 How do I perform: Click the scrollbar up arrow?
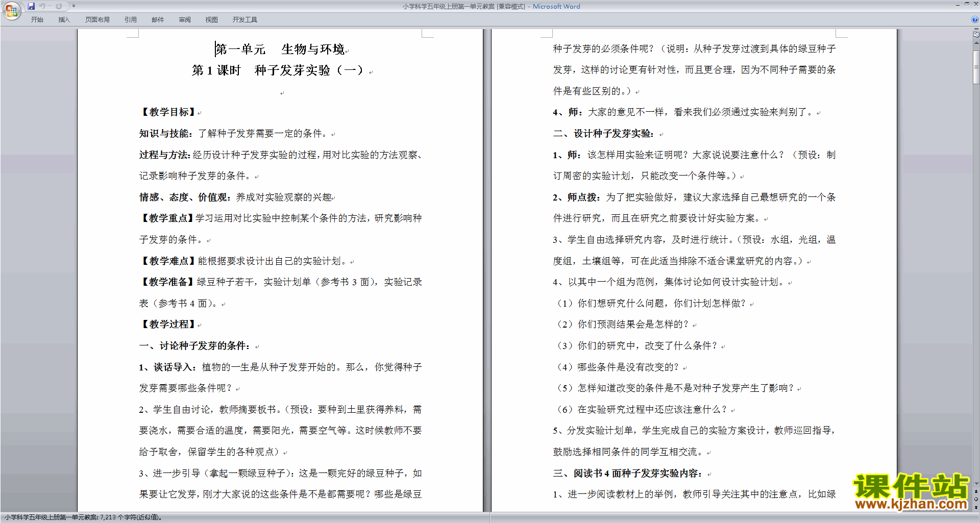point(976,43)
